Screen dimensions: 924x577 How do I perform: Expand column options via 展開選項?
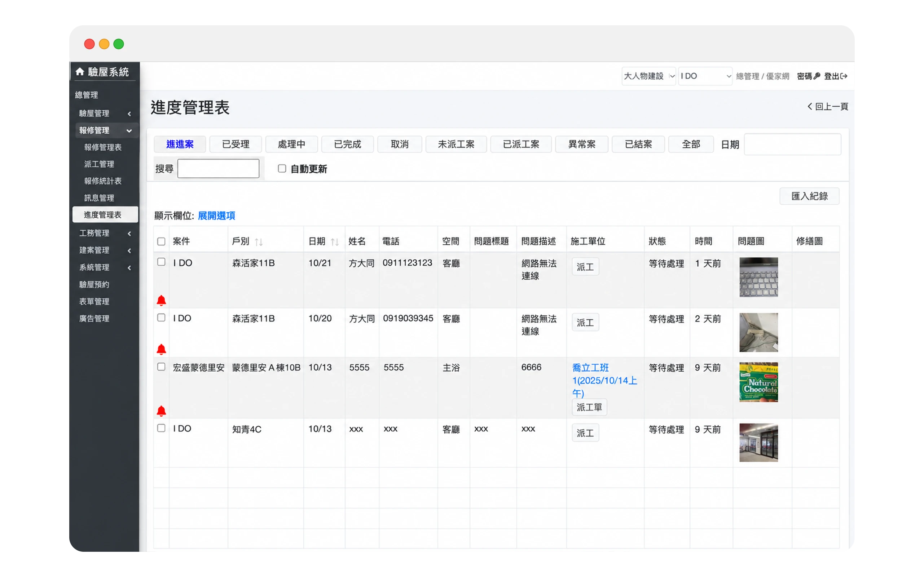pyautogui.click(x=216, y=216)
